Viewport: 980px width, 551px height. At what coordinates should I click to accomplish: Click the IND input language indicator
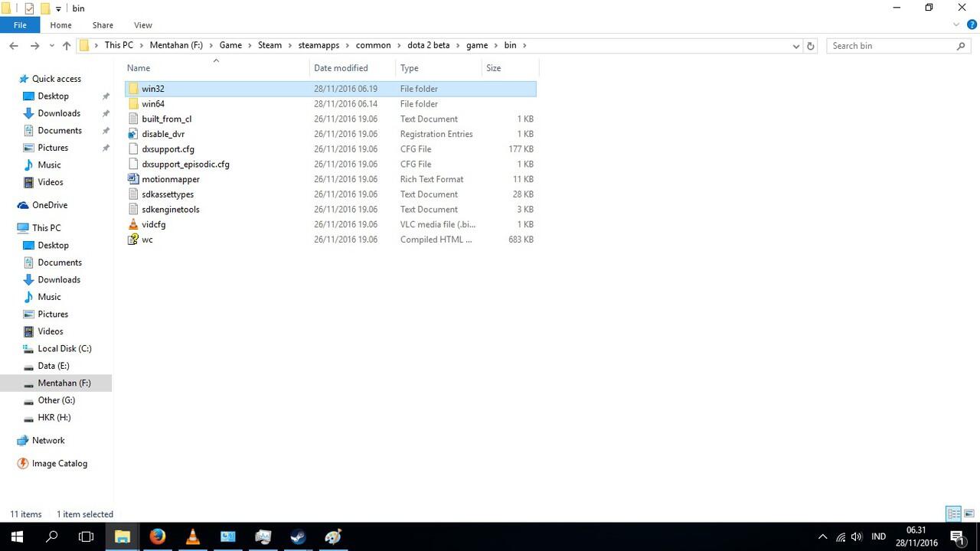click(878, 537)
